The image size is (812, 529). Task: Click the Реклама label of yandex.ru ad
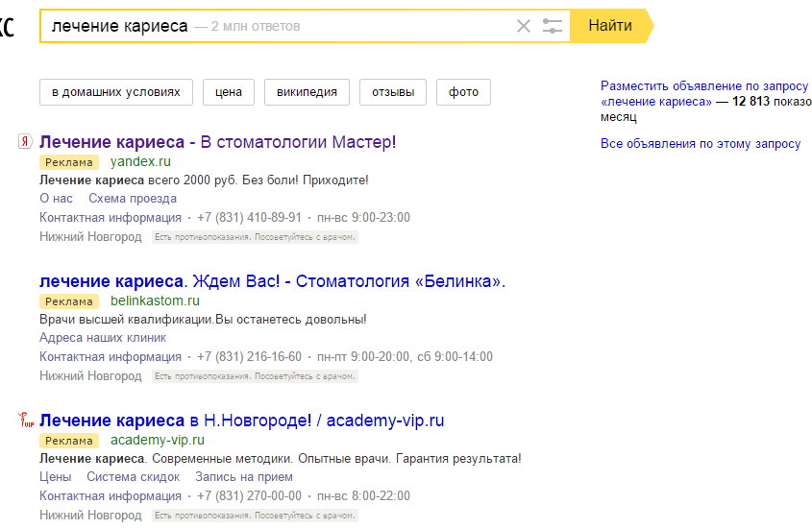[69, 162]
